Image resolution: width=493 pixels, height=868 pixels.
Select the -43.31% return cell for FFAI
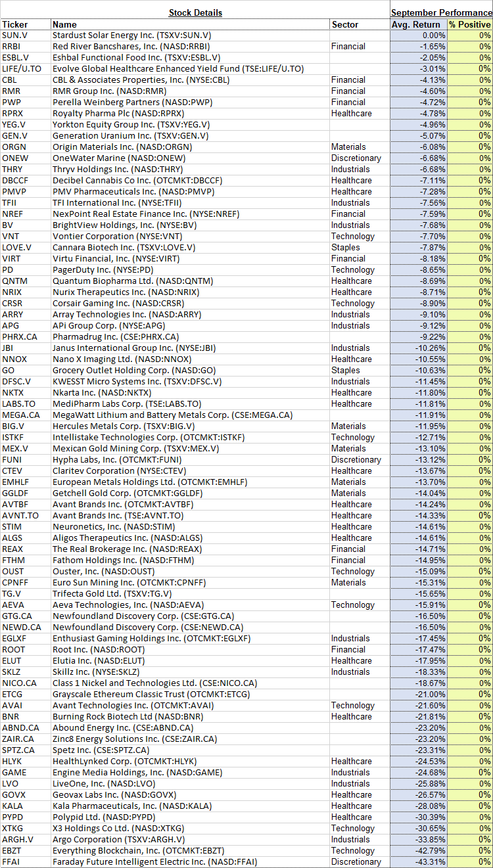pyautogui.click(x=418, y=861)
